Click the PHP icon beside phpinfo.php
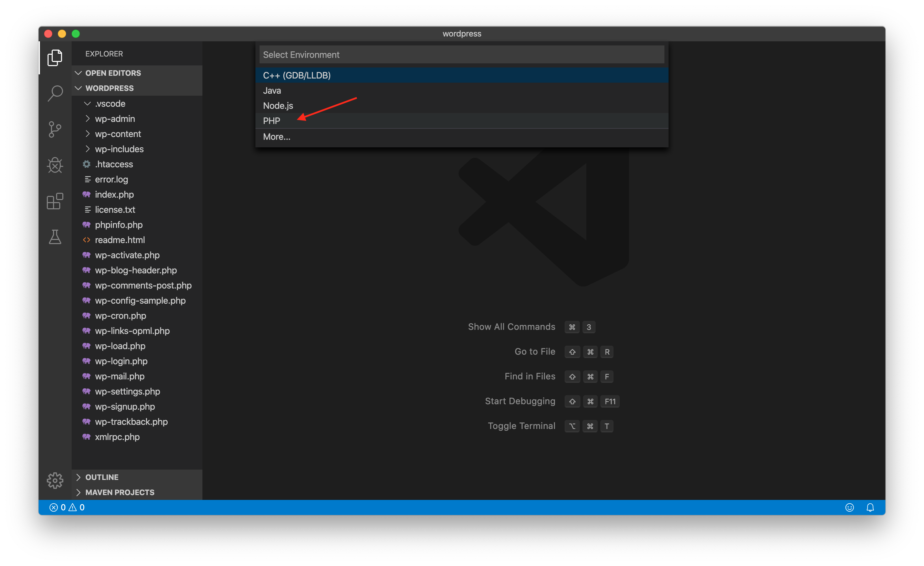This screenshot has height=566, width=924. [87, 225]
